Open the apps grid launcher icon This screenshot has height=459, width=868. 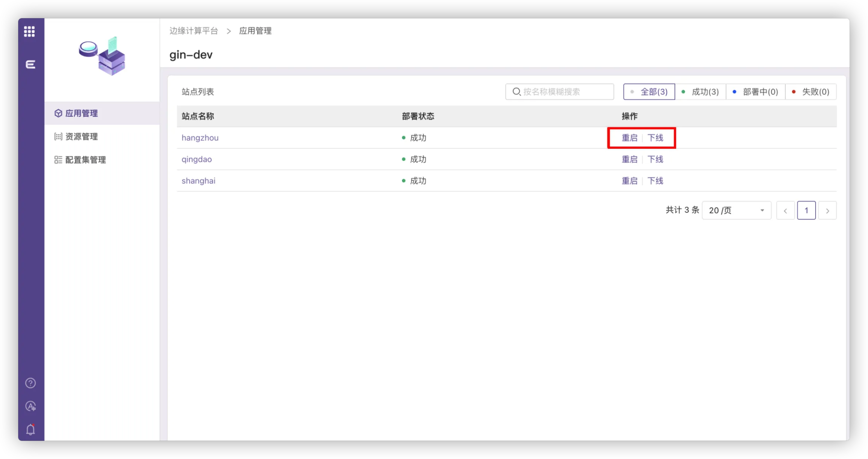(29, 31)
